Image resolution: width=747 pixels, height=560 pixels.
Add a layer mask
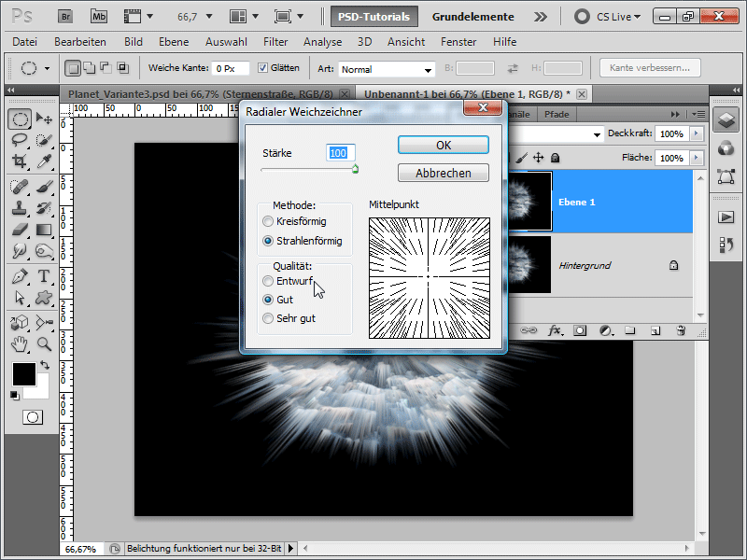coord(580,330)
